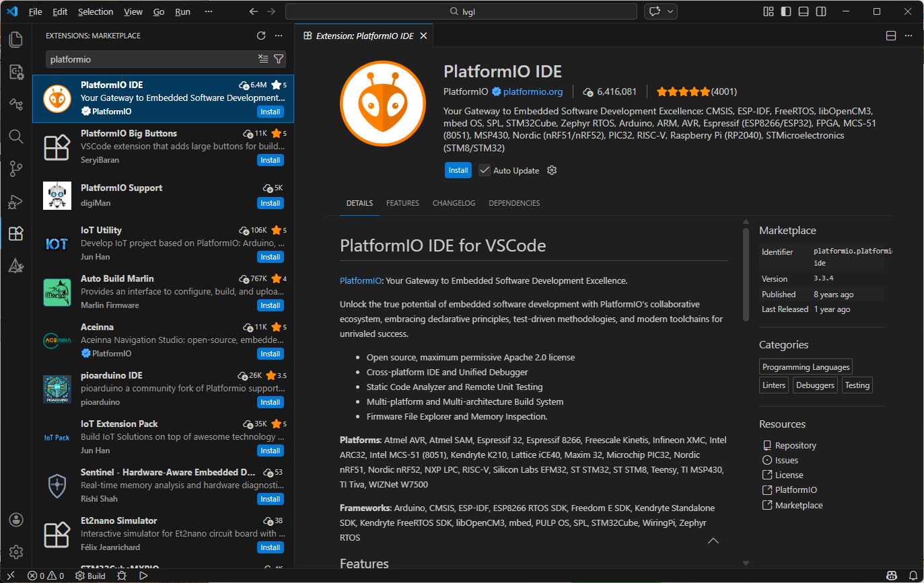This screenshot has height=583, width=924.
Task: Open the filter extensions funnel icon
Action: [x=279, y=59]
